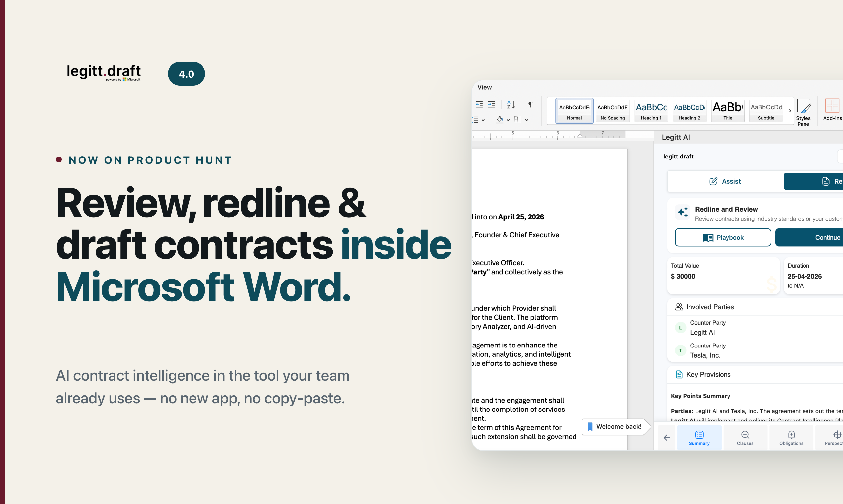The width and height of the screenshot is (843, 504).
Task: Click the increase indent icon
Action: pos(492,104)
